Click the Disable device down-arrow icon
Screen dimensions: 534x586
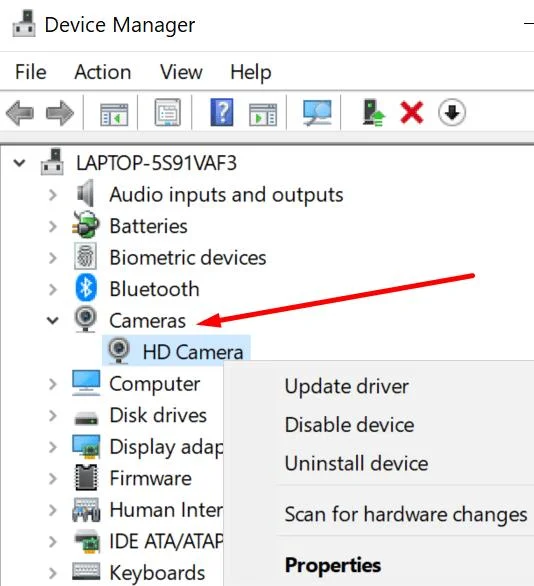pos(452,112)
